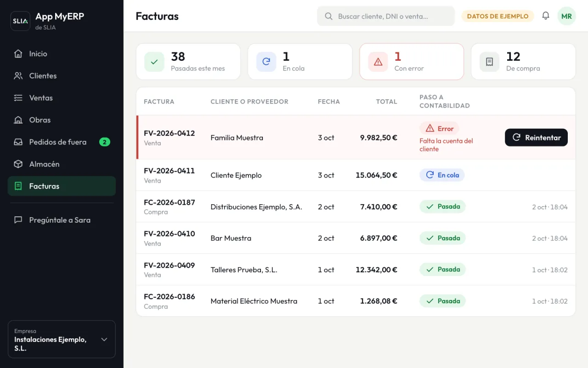Click the receipt icon on De compra card

pos(490,62)
